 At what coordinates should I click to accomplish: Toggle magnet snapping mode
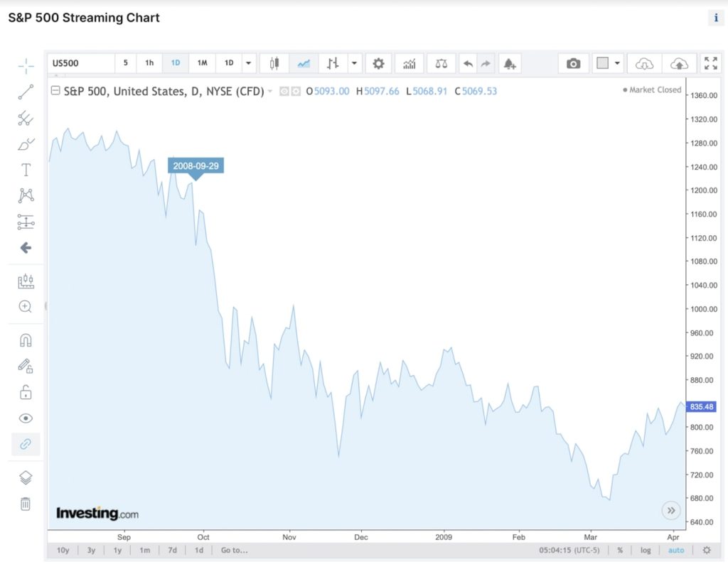pyautogui.click(x=25, y=340)
